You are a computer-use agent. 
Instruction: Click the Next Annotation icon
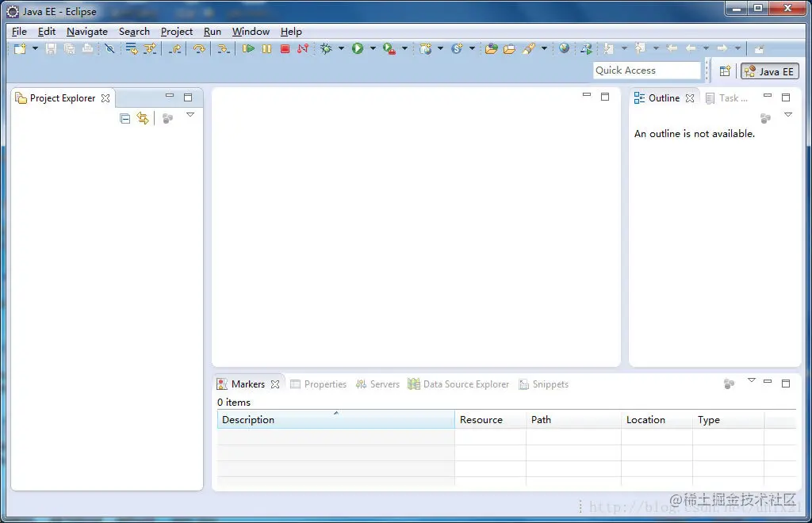coord(608,48)
